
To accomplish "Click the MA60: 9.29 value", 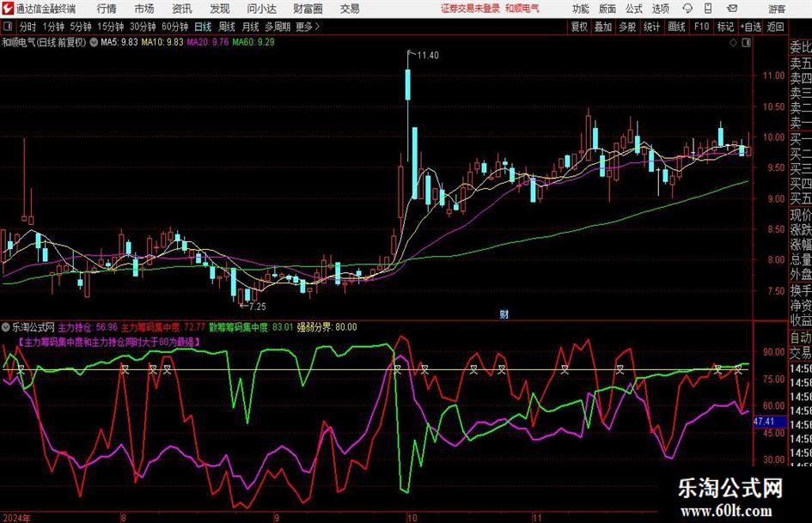I will point(253,42).
